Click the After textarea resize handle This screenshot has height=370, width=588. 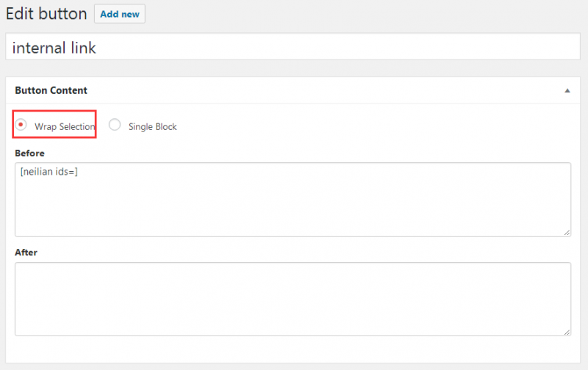pos(567,332)
